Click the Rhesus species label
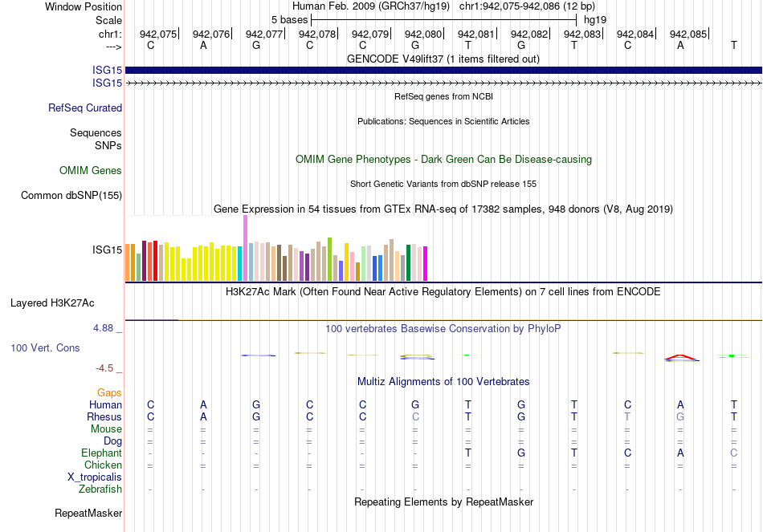The image size is (763, 532). point(104,417)
